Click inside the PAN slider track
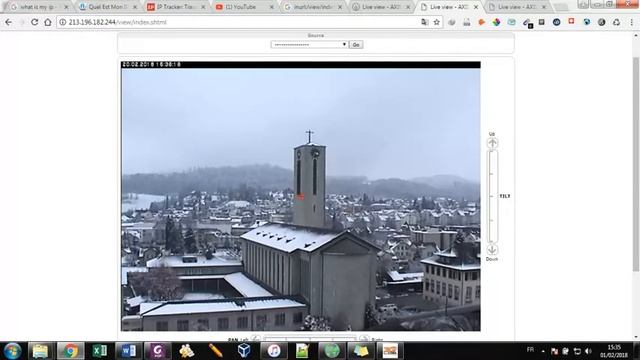This screenshot has height=360, width=640. pyautogui.click(x=310, y=339)
